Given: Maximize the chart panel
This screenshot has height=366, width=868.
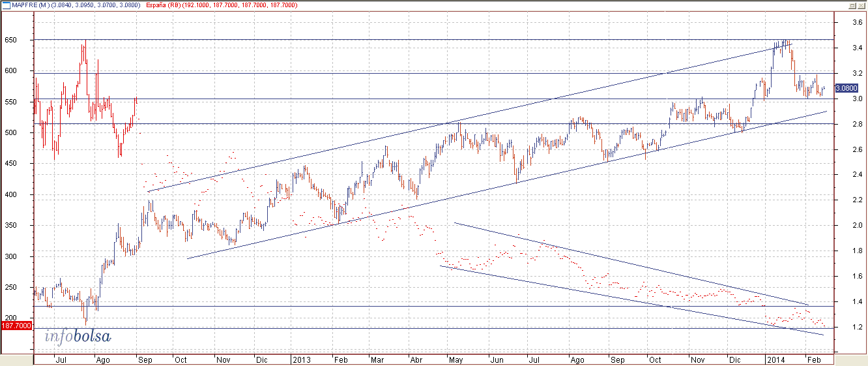Looking at the screenshot, I should point(851,5).
